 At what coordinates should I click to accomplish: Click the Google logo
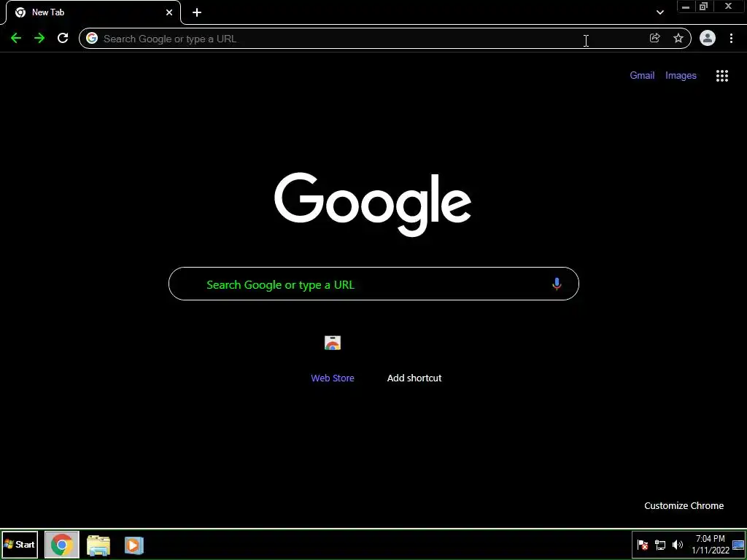[373, 204]
